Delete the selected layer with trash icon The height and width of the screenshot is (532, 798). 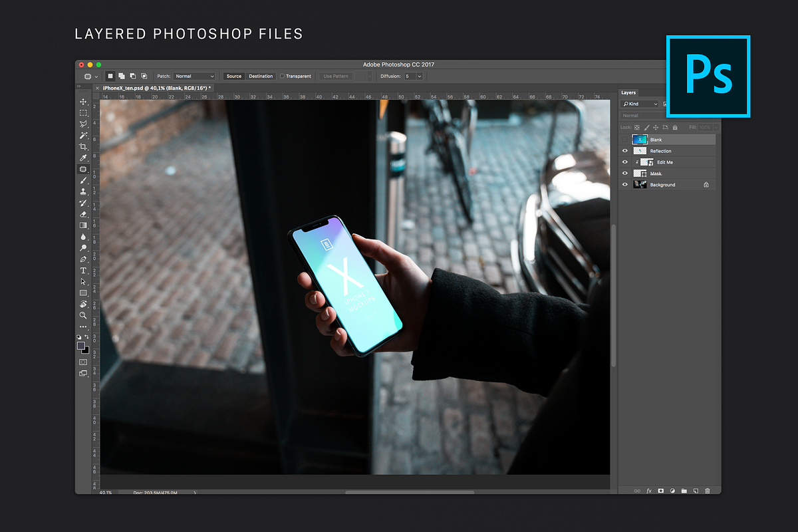708,491
